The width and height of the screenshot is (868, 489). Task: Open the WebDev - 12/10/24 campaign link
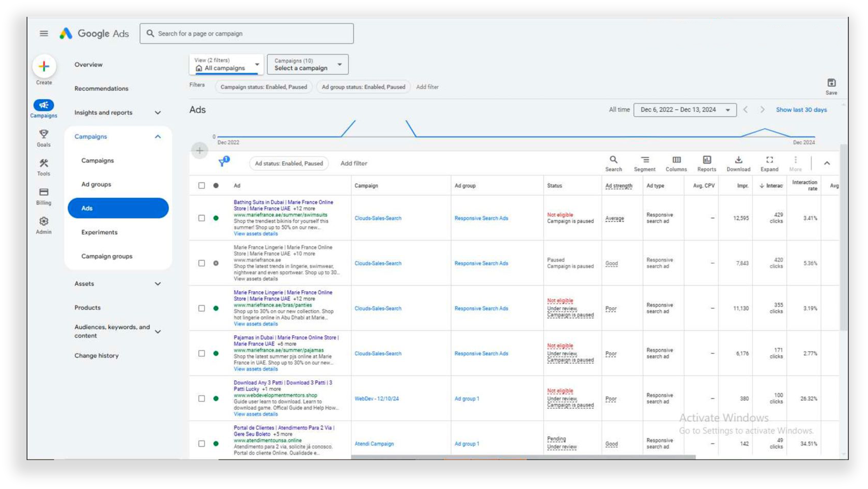tap(376, 399)
